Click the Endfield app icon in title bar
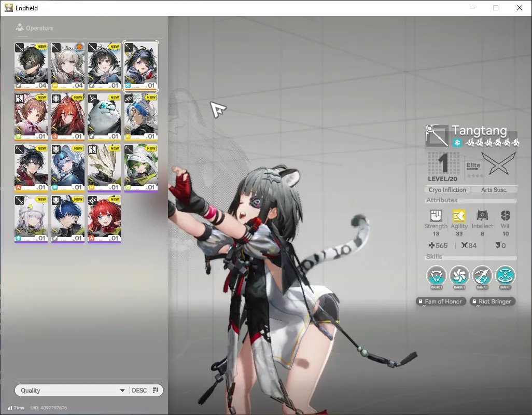The image size is (532, 415). tap(8, 7)
